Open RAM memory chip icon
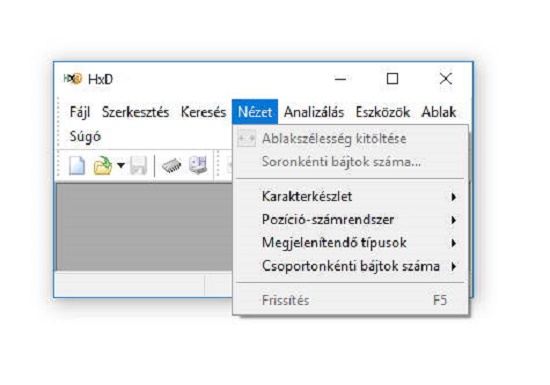This screenshot has width=550, height=385. 171,165
